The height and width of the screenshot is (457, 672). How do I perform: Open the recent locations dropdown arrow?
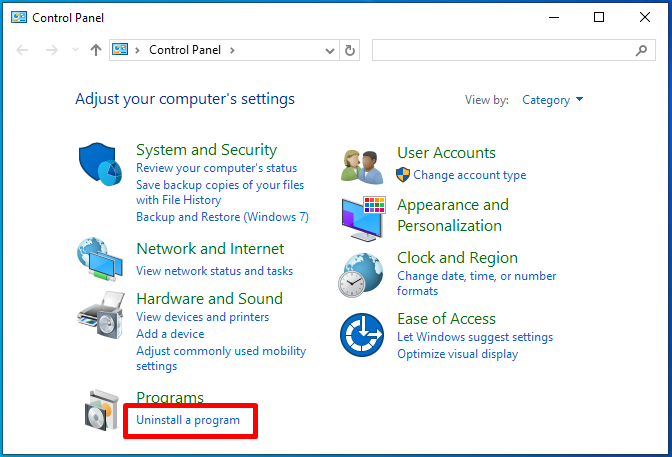point(75,50)
